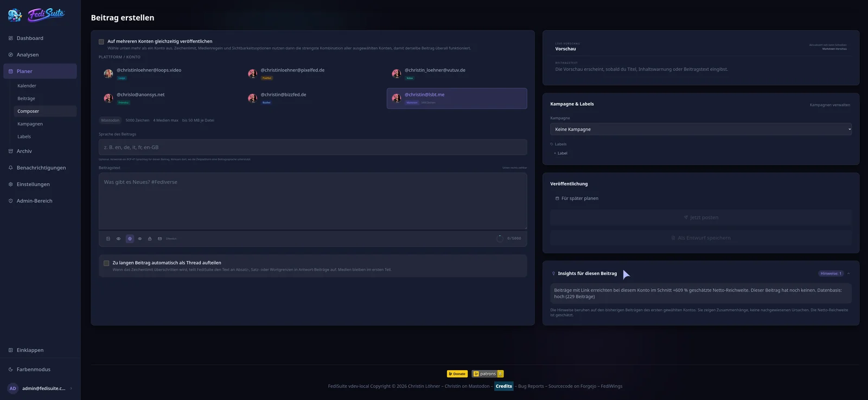868x400 pixels.
Task: Deselect the @christin@lsbt.me account
Action: (x=457, y=98)
